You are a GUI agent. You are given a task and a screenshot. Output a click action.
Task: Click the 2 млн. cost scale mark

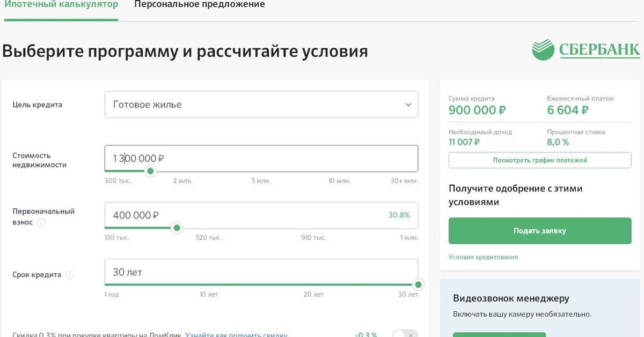(x=182, y=181)
